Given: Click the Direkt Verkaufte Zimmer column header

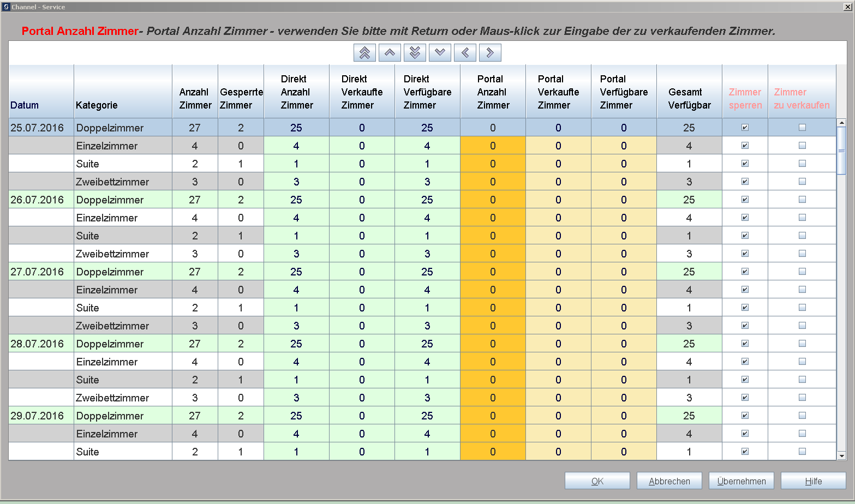Looking at the screenshot, I should (x=362, y=92).
